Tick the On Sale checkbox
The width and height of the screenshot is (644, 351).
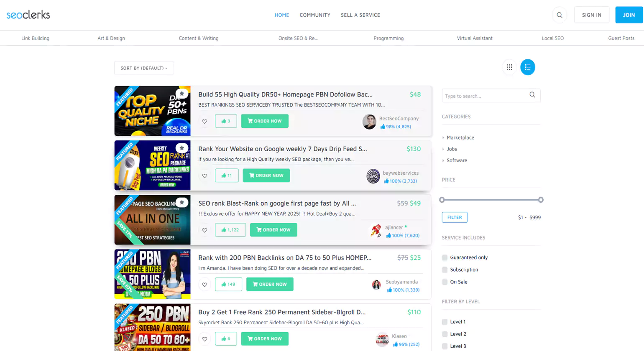pyautogui.click(x=445, y=282)
